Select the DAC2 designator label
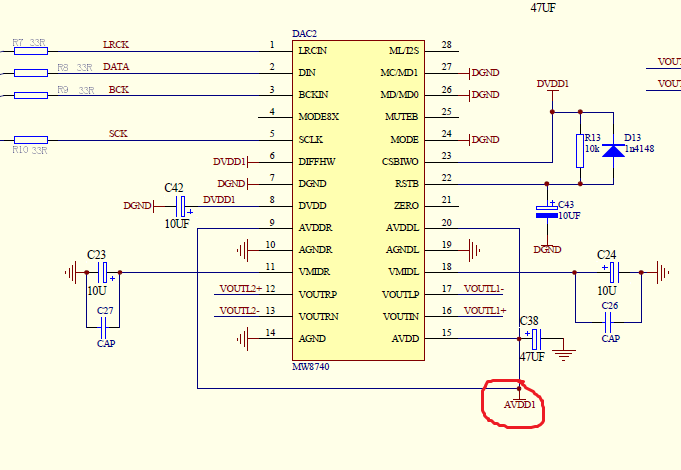 coord(304,33)
